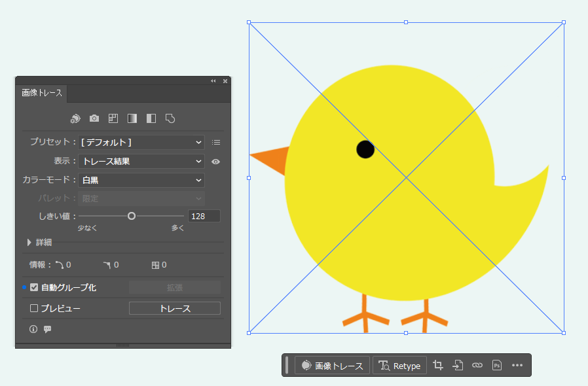This screenshot has width=588, height=386.
Task: Disable the 自動グループ化 checkbox
Action: click(x=34, y=287)
